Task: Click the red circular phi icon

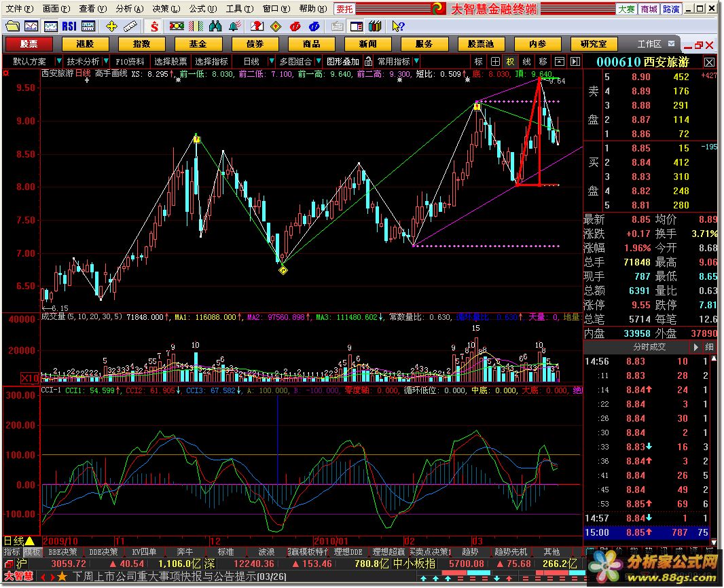Action: click(x=295, y=26)
